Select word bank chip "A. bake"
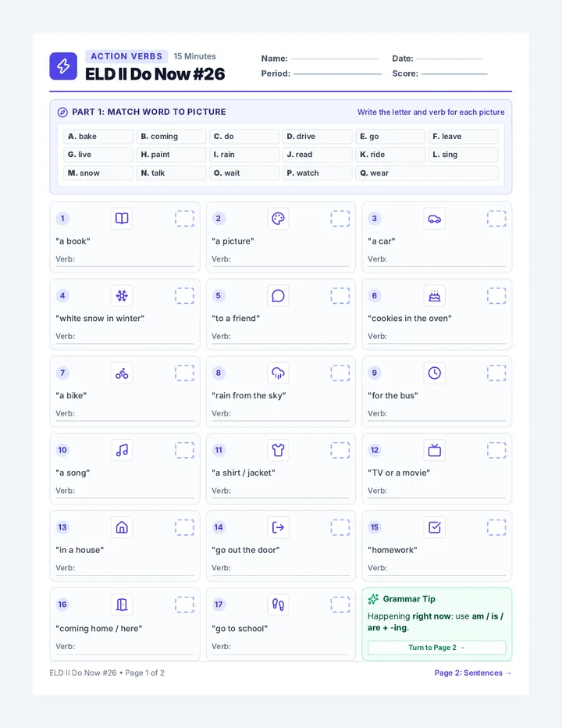562x728 pixels. tap(98, 137)
